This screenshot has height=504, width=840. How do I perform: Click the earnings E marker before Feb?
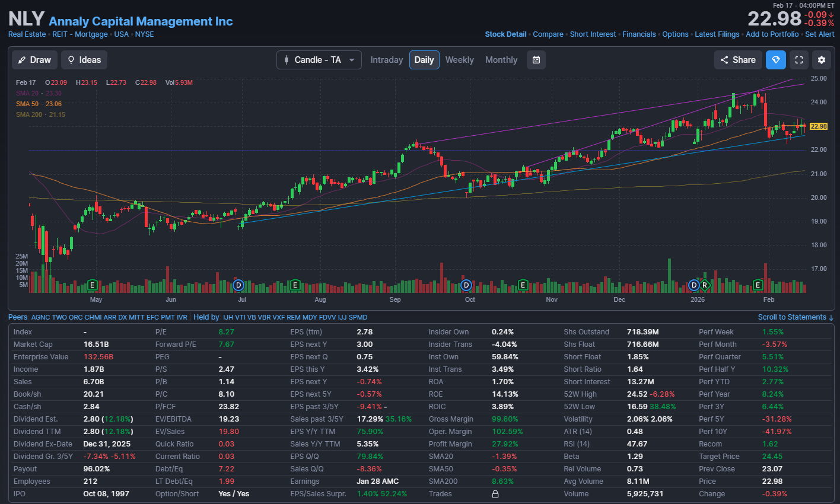tap(758, 285)
